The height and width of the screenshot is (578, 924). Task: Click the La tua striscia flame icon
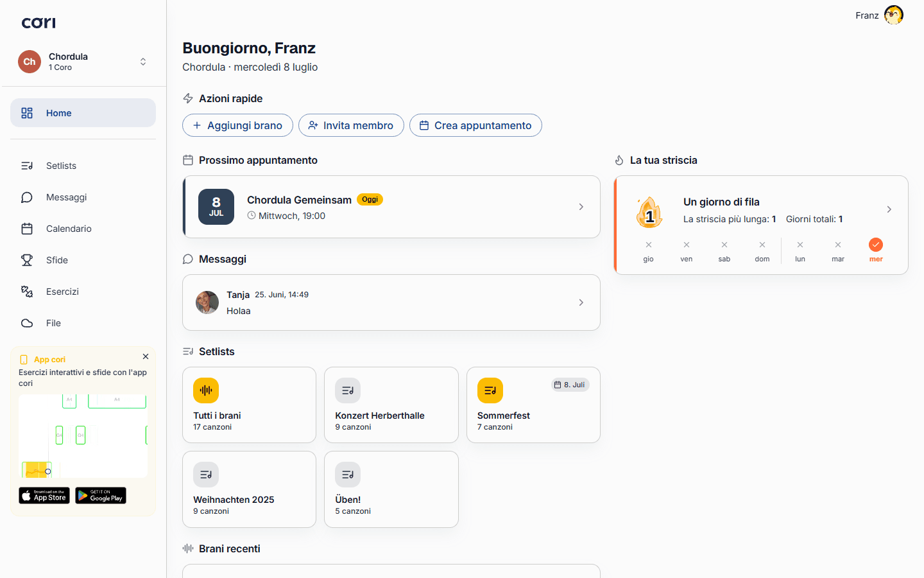coord(619,160)
